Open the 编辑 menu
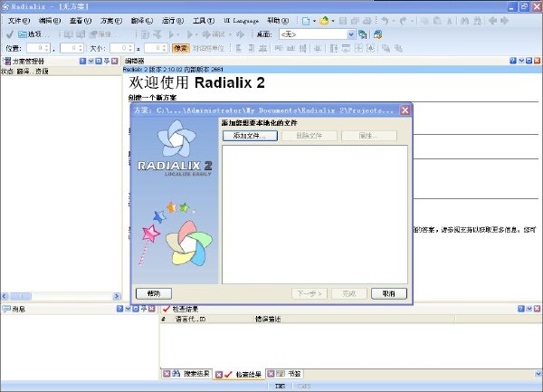This screenshot has width=543, height=392. pyautogui.click(x=50, y=21)
